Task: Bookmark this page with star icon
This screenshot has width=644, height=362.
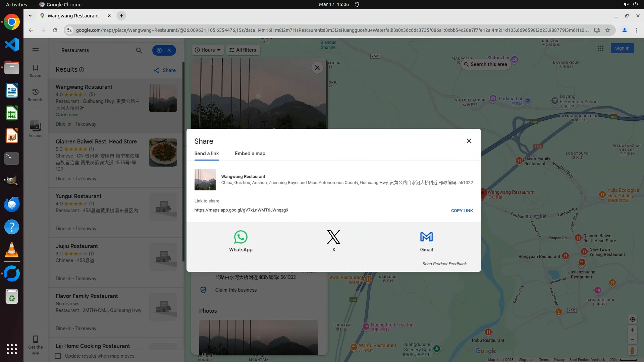Action: [608, 30]
